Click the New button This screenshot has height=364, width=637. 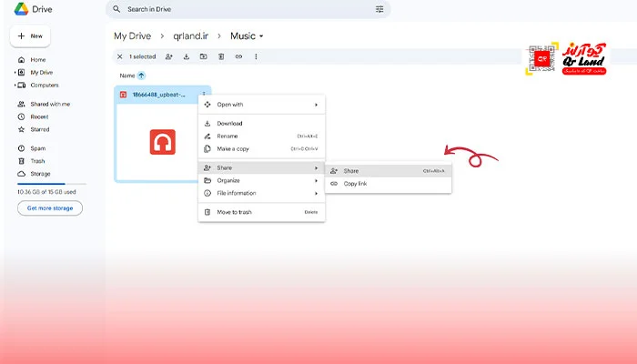point(29,36)
